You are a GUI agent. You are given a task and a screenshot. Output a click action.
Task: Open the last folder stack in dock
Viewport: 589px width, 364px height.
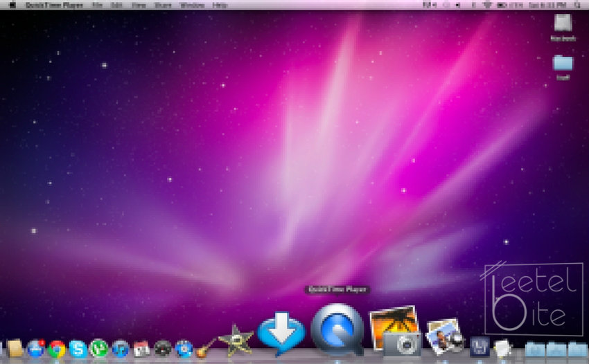pyautogui.click(x=577, y=349)
